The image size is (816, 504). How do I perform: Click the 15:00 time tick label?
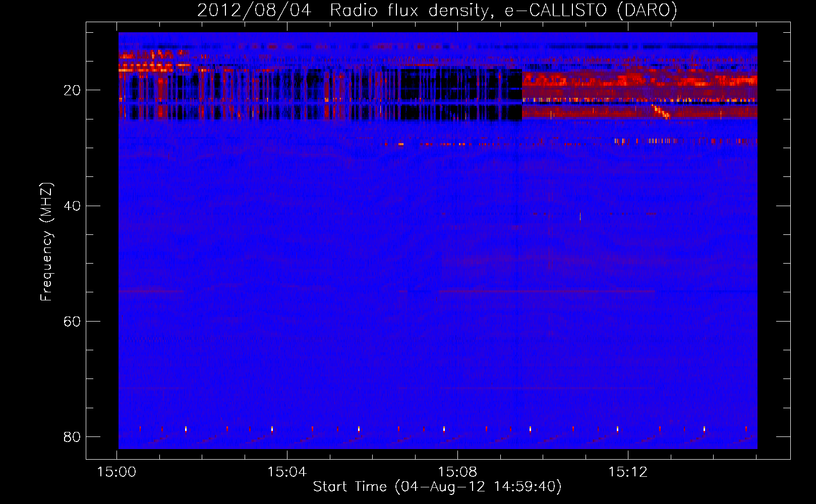[116, 472]
